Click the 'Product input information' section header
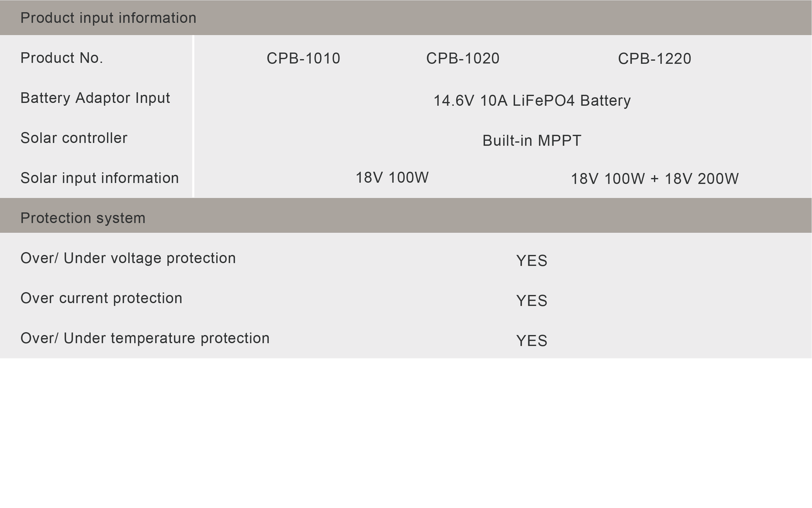Viewport: 812px width, 508px height. pyautogui.click(x=108, y=18)
